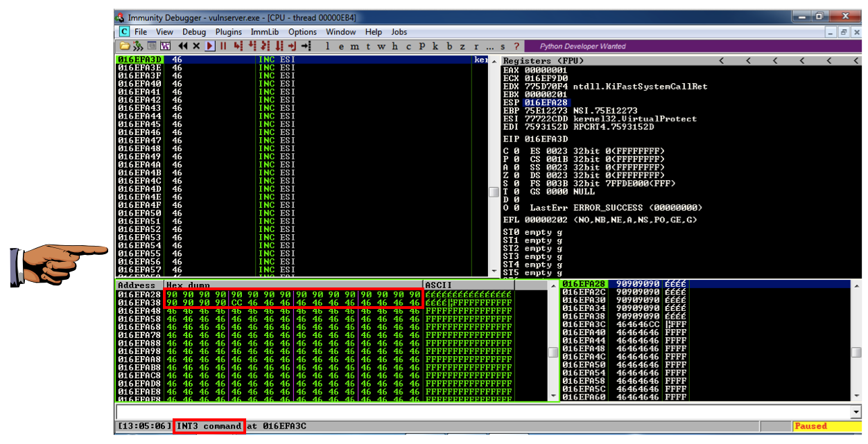Open the memory map 'm' window

[x=354, y=46]
